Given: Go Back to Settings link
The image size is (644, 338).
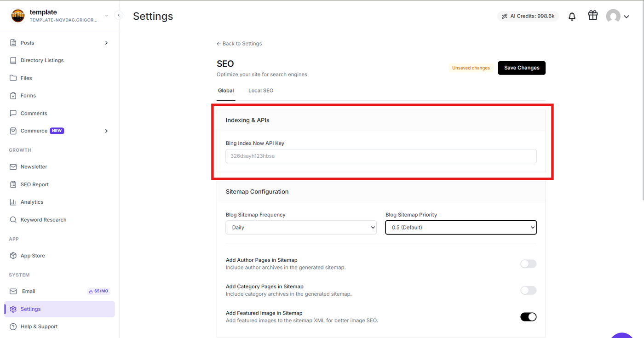Looking at the screenshot, I should pyautogui.click(x=239, y=44).
